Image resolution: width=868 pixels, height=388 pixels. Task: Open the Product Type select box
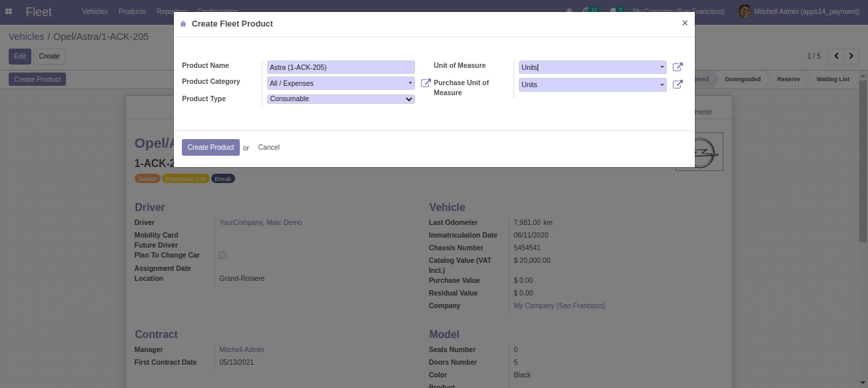point(341,99)
